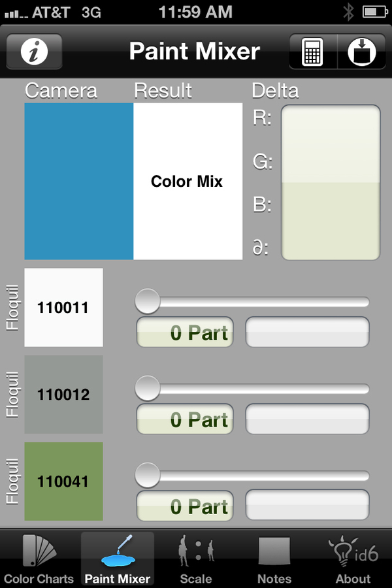Tap the blue Camera color swatch
Screen dimensions: 392x588
pyautogui.click(x=79, y=181)
